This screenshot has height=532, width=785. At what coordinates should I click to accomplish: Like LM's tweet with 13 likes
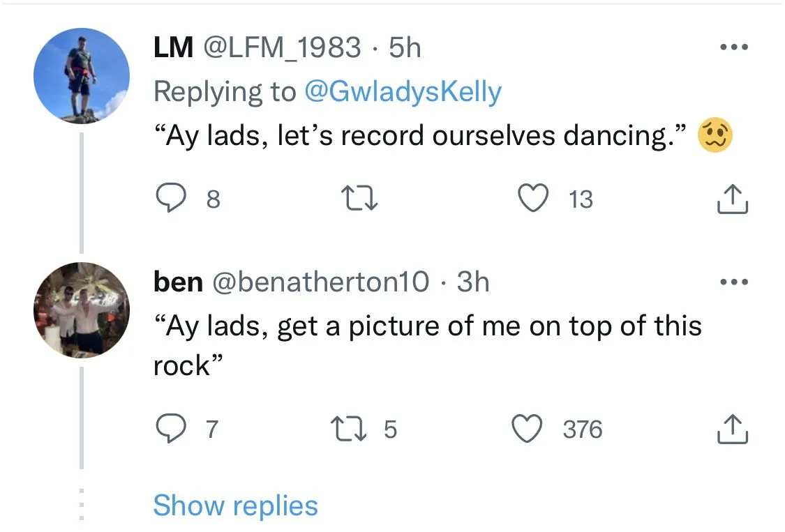click(534, 199)
